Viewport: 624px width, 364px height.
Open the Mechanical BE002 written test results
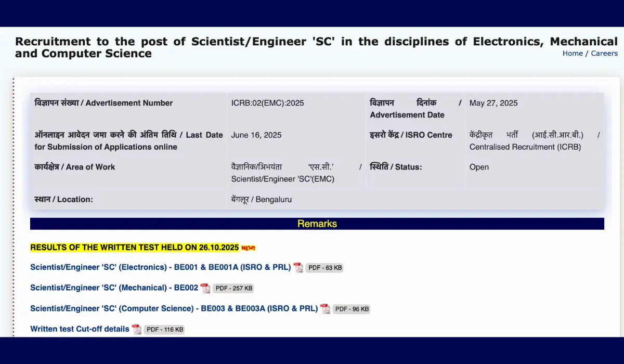click(114, 288)
